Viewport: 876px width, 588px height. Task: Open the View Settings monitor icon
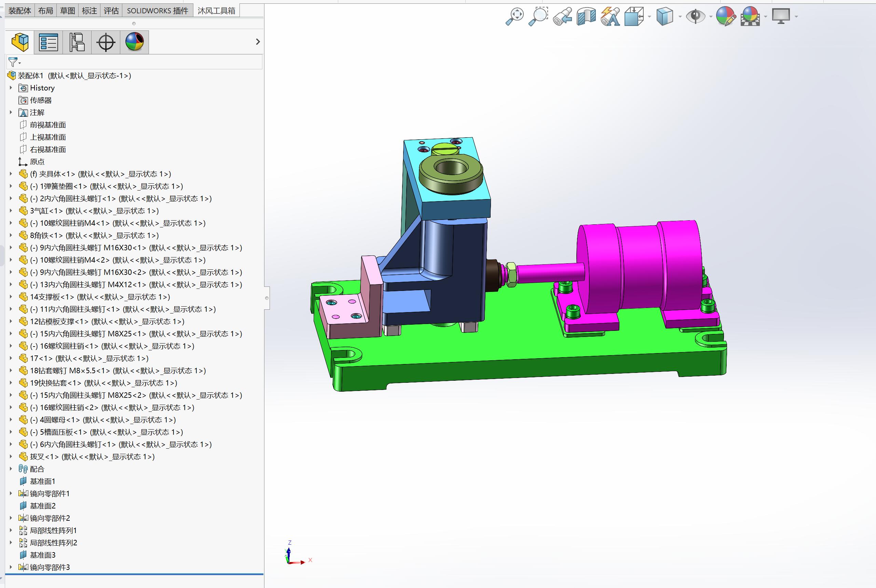(x=781, y=16)
